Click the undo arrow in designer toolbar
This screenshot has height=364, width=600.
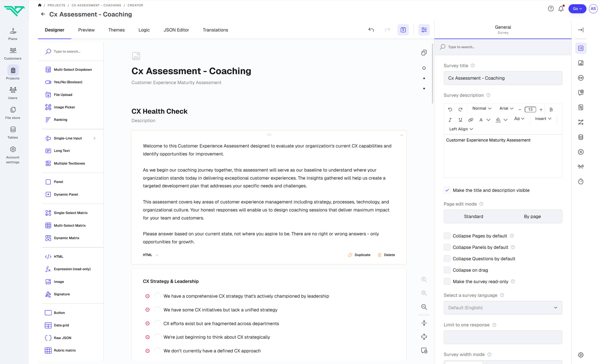[x=371, y=30]
